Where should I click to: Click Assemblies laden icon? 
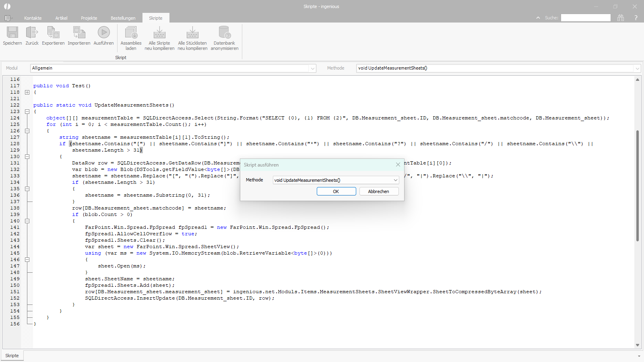coord(131,33)
